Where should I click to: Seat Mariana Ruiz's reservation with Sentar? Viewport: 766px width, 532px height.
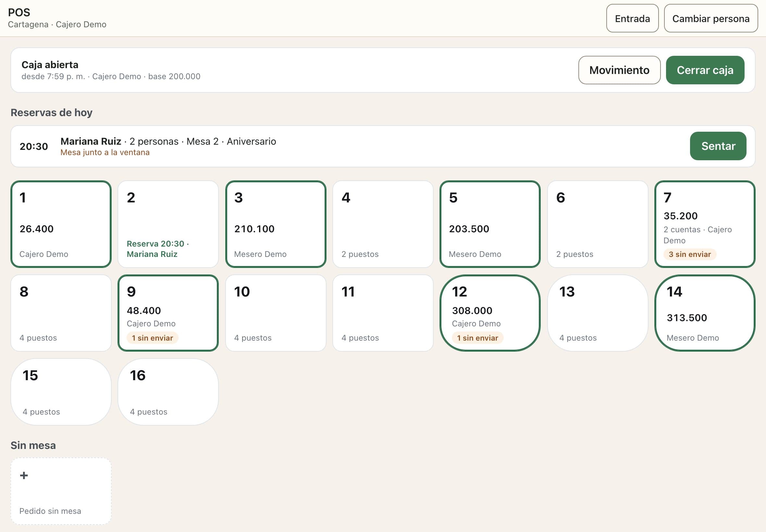coord(718,146)
